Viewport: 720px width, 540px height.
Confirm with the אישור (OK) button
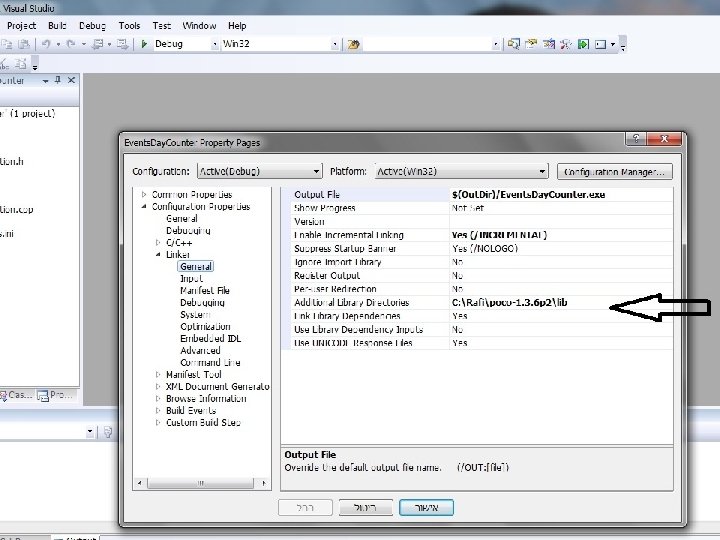tap(426, 507)
